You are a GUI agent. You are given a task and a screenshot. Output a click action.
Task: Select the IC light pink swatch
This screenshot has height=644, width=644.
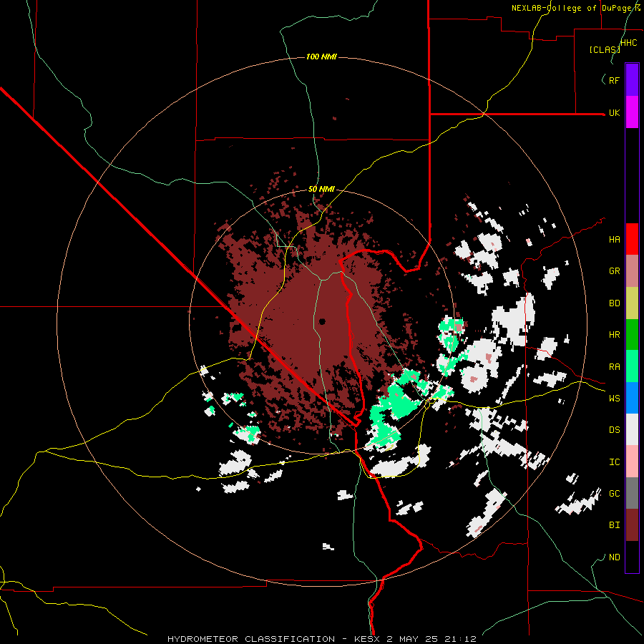pos(632,462)
